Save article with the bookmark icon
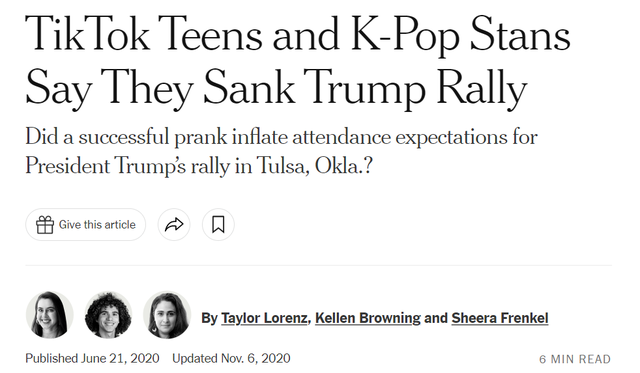This screenshot has height=373, width=640. tap(218, 224)
